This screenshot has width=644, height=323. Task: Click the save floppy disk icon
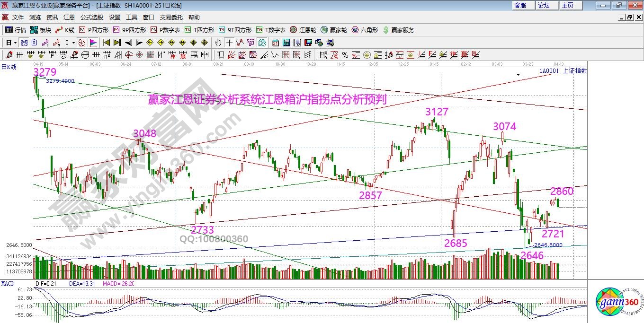308,43
